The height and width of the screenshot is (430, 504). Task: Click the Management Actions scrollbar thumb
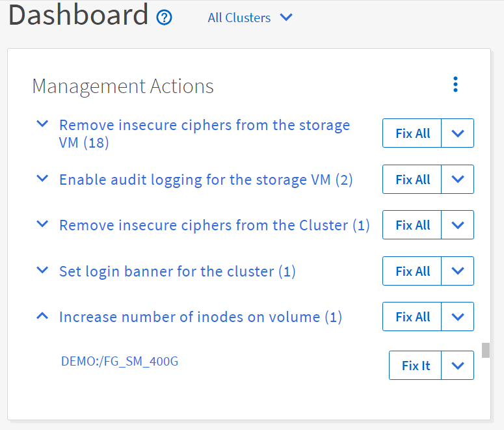(x=485, y=350)
